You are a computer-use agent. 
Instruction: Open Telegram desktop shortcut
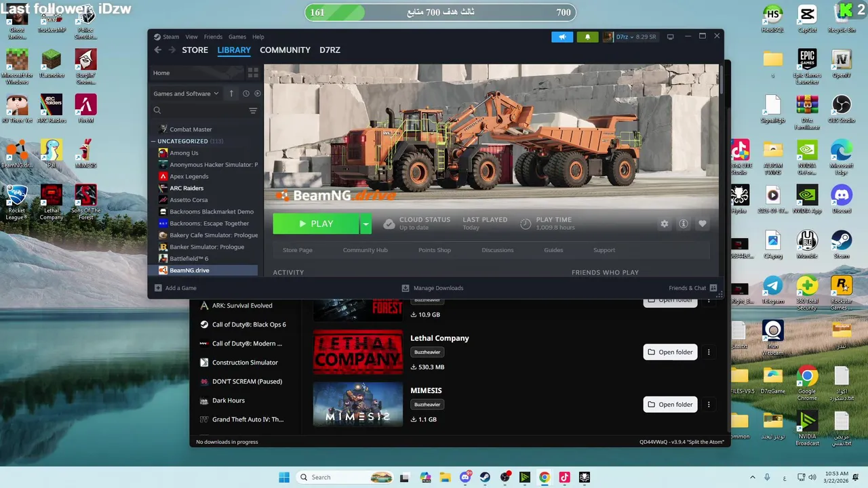[x=772, y=290]
